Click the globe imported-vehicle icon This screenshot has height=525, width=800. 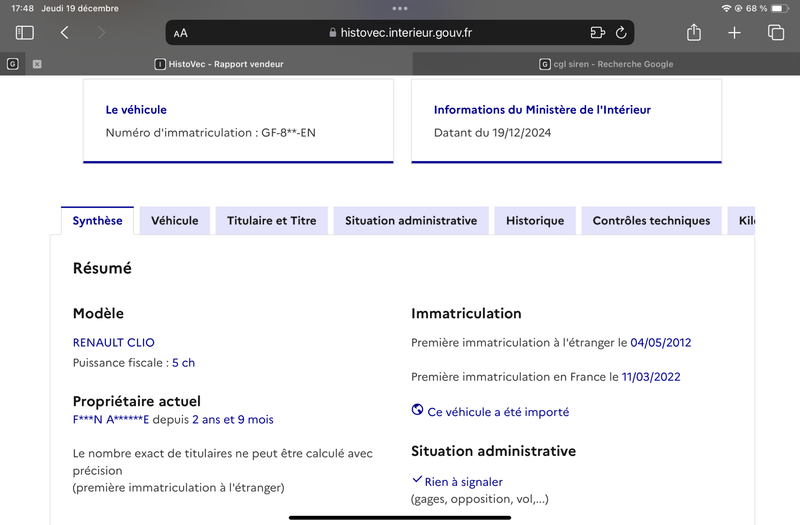click(417, 410)
